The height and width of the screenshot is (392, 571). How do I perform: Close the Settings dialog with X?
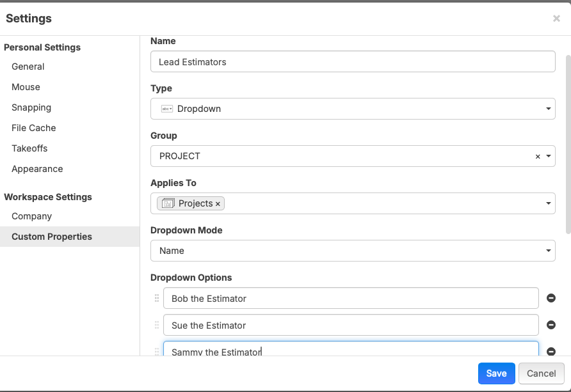(x=556, y=19)
